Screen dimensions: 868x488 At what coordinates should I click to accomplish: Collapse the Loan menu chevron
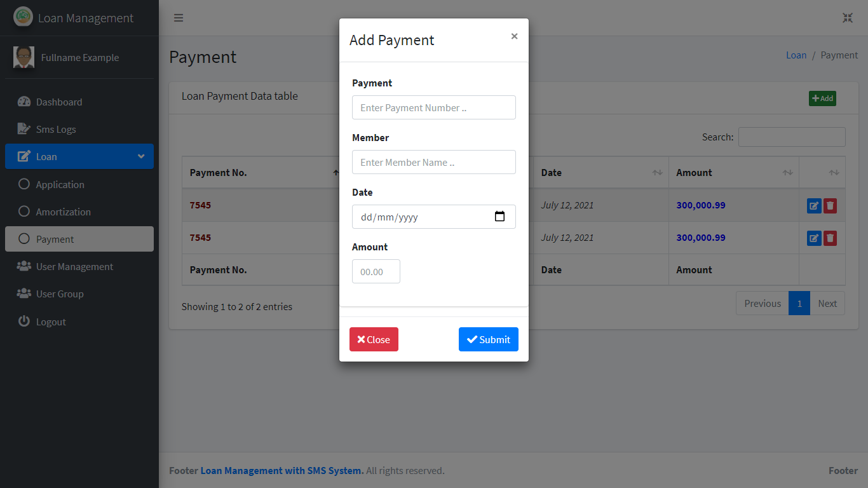pyautogui.click(x=141, y=156)
